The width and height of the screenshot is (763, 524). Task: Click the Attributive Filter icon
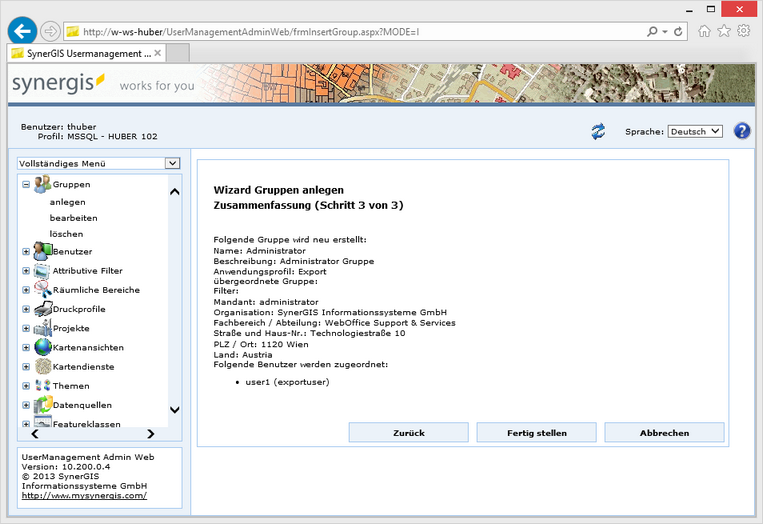tap(42, 271)
